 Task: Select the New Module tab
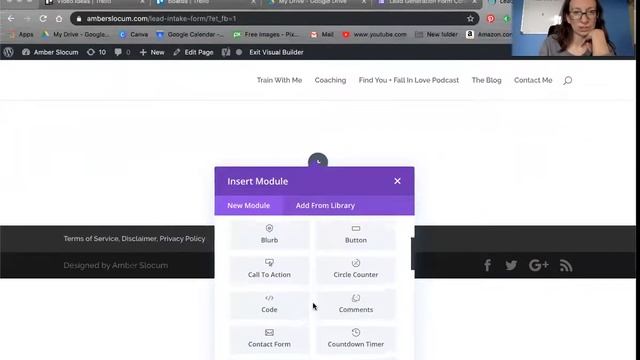[x=249, y=205]
